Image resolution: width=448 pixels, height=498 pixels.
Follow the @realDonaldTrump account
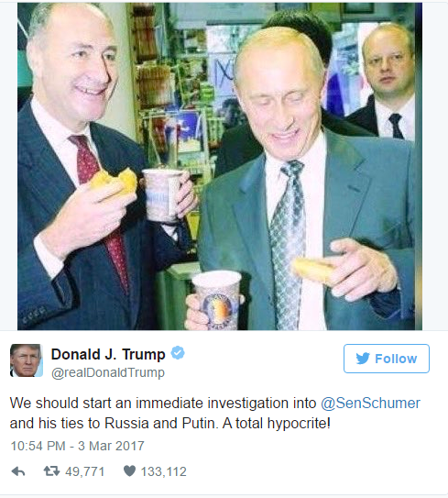coord(386,359)
